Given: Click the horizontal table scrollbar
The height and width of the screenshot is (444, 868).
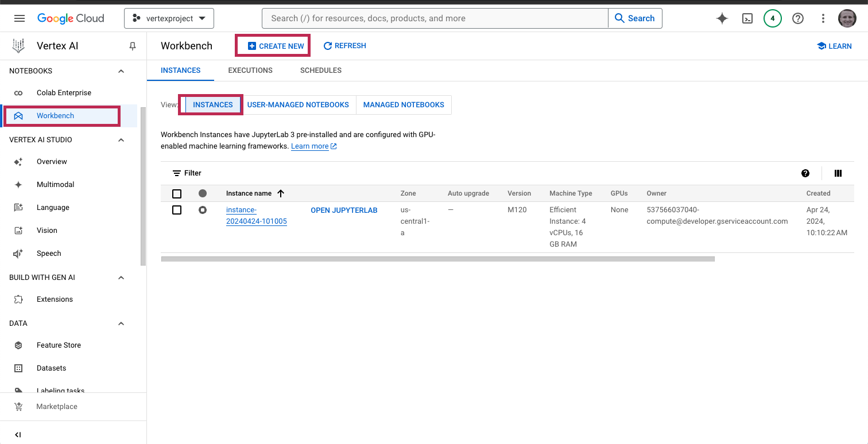Looking at the screenshot, I should [x=437, y=259].
